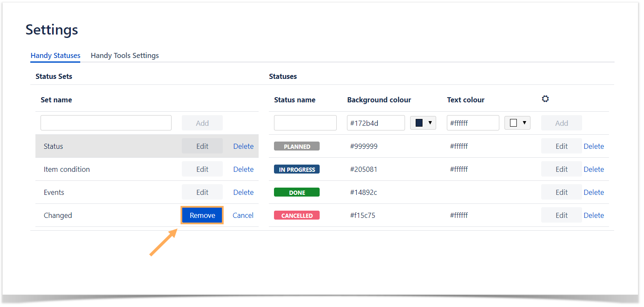This screenshot has height=307, width=644.
Task: Confirm removal with the Remove button
Action: point(202,215)
